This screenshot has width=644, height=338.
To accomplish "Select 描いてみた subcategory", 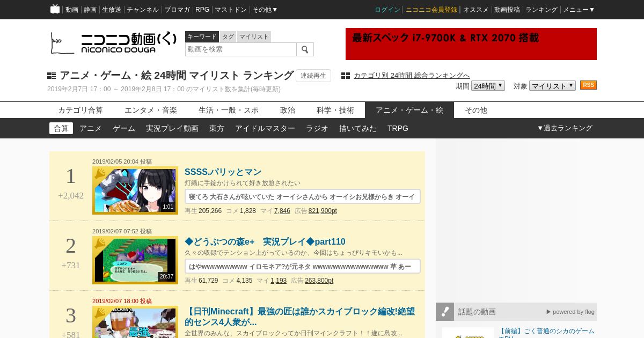I will (x=358, y=128).
